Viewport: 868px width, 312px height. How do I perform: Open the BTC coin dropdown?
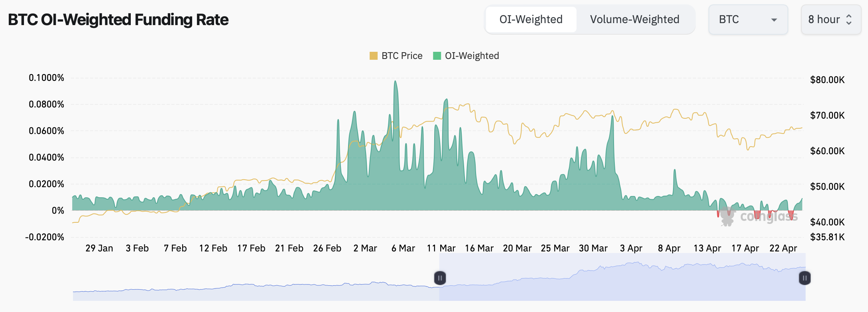coord(748,20)
